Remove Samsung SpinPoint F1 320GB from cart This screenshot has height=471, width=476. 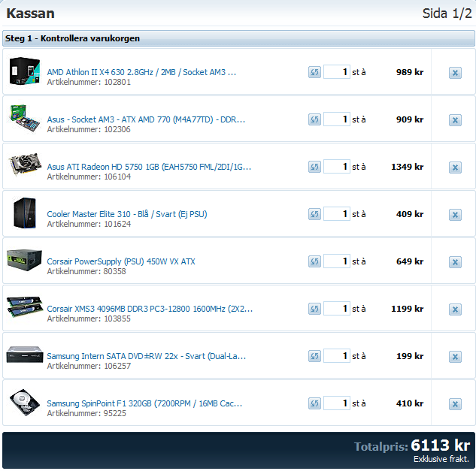[455, 404]
